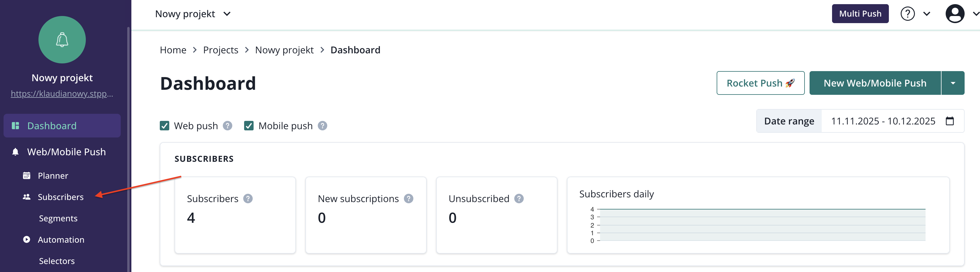Image resolution: width=980 pixels, height=272 pixels.
Task: Click the Multi Push button
Action: tap(860, 14)
